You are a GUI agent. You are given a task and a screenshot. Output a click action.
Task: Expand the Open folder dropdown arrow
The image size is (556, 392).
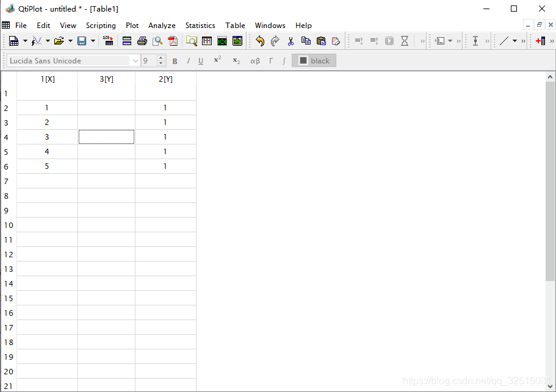tap(70, 41)
